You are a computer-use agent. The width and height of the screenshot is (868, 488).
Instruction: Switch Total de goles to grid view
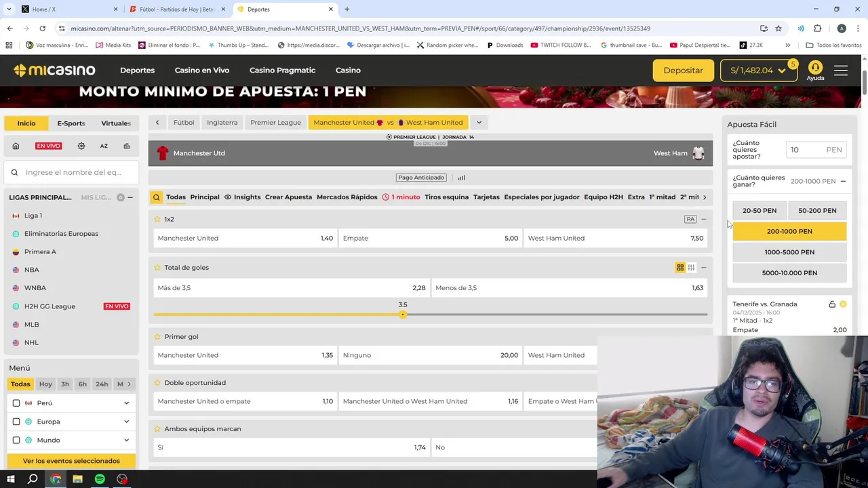coord(680,268)
